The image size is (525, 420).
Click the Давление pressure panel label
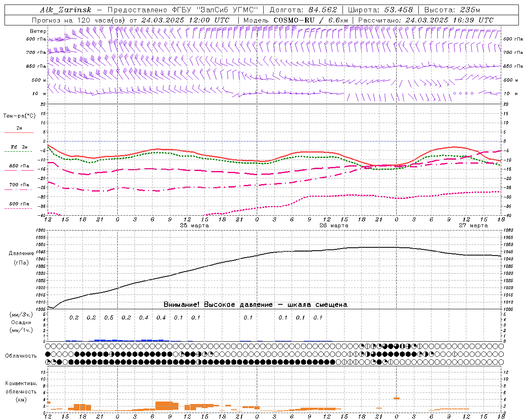[x=21, y=253]
